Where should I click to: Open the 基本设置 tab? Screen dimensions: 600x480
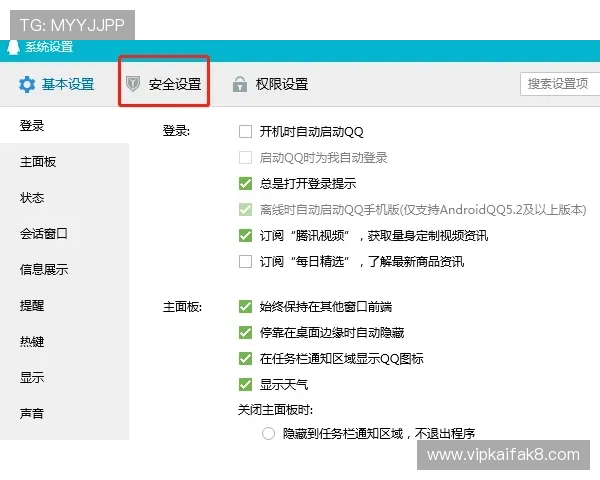click(57, 84)
